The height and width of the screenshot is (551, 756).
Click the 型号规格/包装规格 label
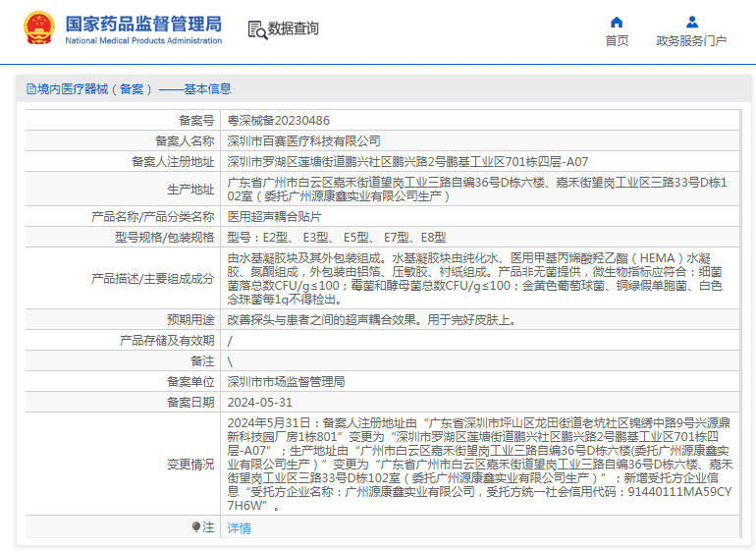coord(164,238)
